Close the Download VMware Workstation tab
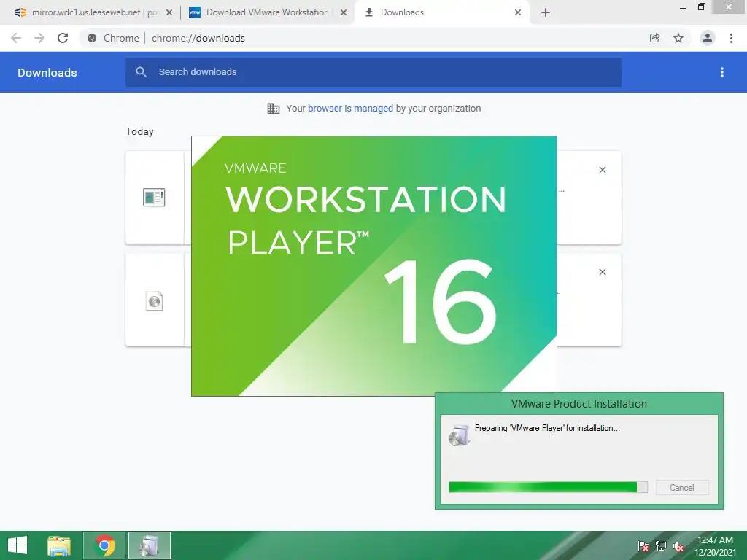The width and height of the screenshot is (747, 560). coord(344,13)
